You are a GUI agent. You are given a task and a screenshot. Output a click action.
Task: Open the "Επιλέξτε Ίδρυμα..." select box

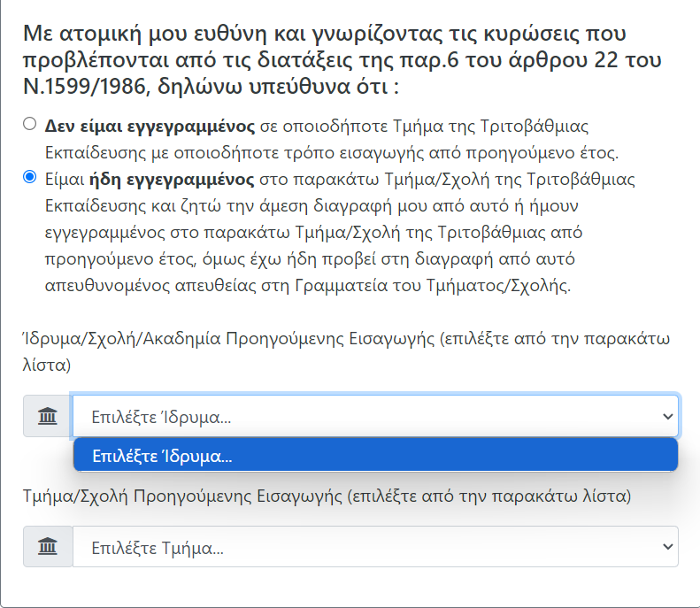coord(354,416)
